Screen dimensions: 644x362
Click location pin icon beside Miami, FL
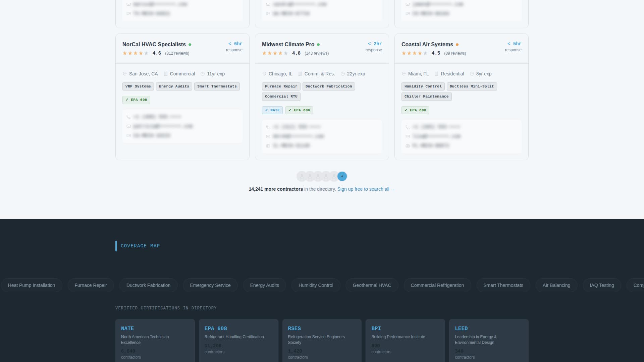pyautogui.click(x=404, y=74)
